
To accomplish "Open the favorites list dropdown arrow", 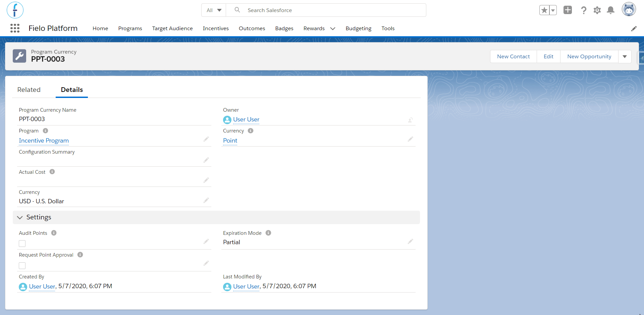I will click(x=553, y=10).
